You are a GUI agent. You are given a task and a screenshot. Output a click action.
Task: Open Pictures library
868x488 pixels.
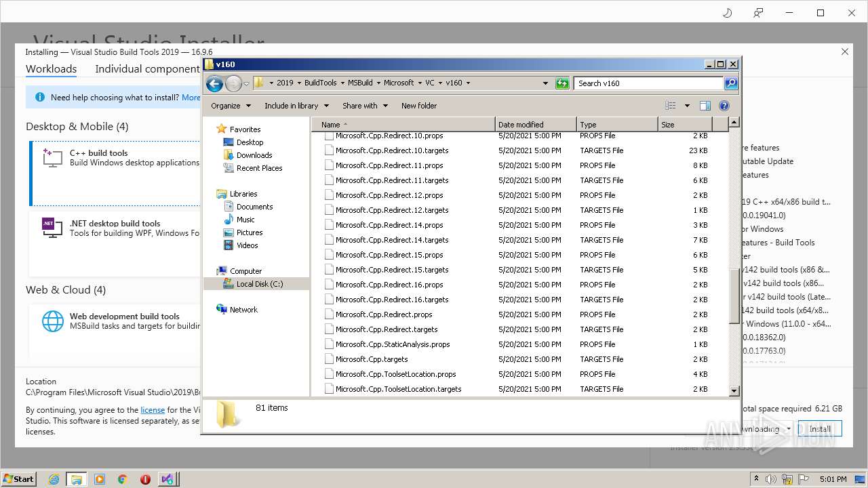pyautogui.click(x=250, y=232)
